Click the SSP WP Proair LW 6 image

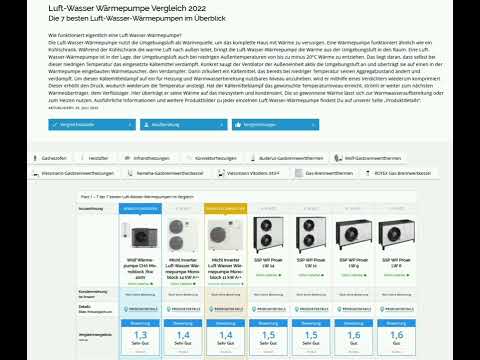pos(396,235)
